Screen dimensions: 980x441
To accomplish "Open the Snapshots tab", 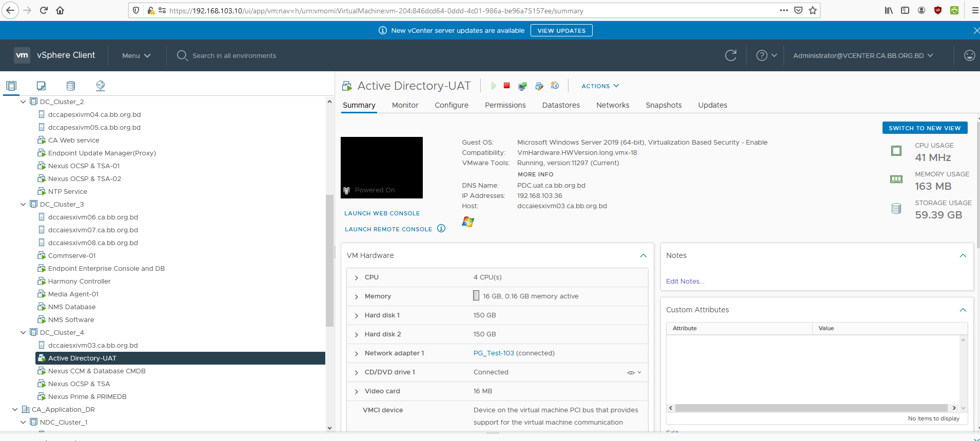I will [x=663, y=105].
